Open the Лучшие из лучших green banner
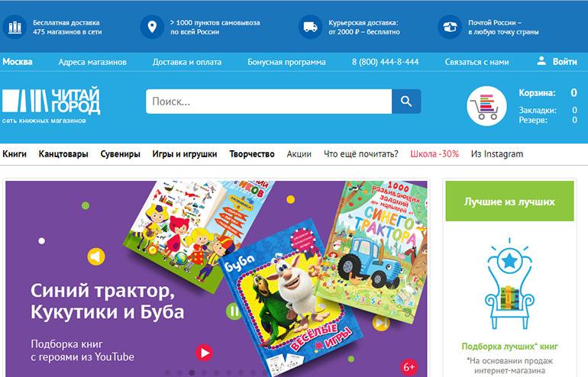The width and height of the screenshot is (588, 377). pos(509,201)
